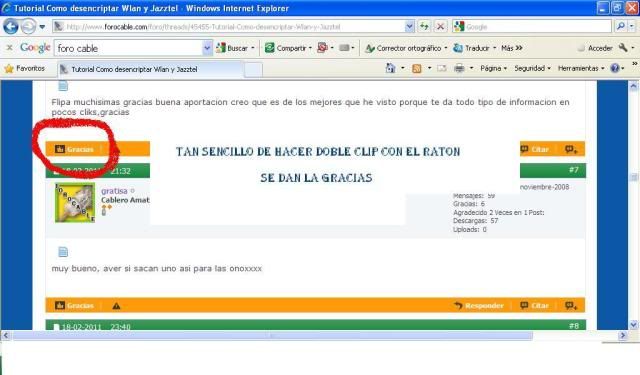The height and width of the screenshot is (375, 640).
Task: Click the #8 post number link
Action: click(573, 326)
